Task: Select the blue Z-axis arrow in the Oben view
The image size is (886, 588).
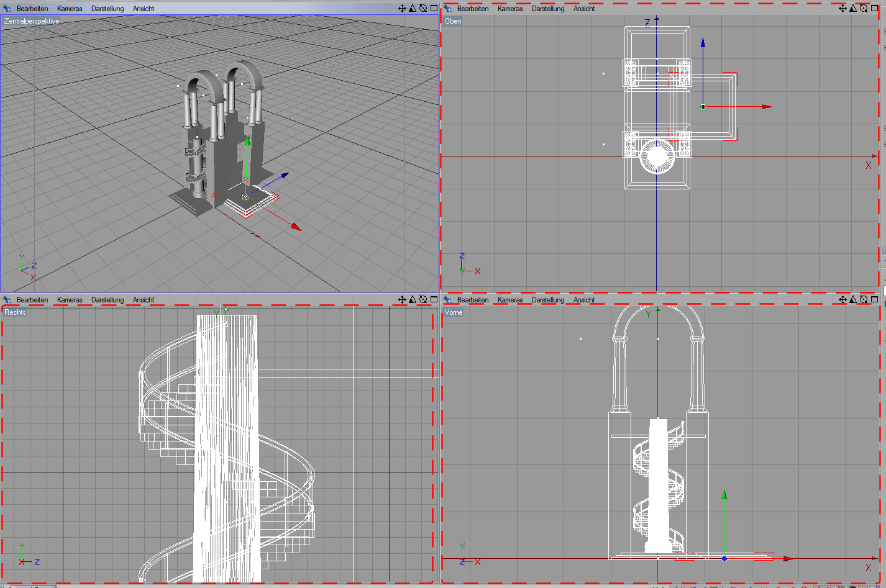Action: pos(703,42)
